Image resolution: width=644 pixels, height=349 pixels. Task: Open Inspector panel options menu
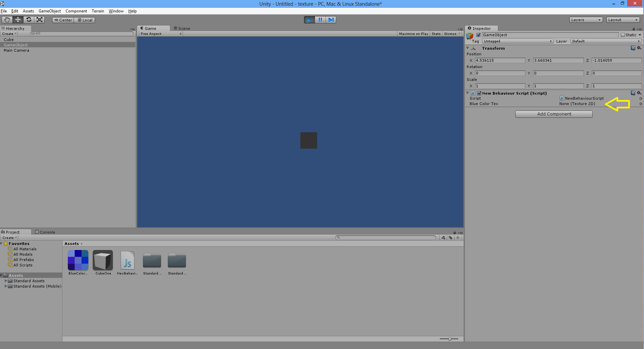(x=639, y=29)
